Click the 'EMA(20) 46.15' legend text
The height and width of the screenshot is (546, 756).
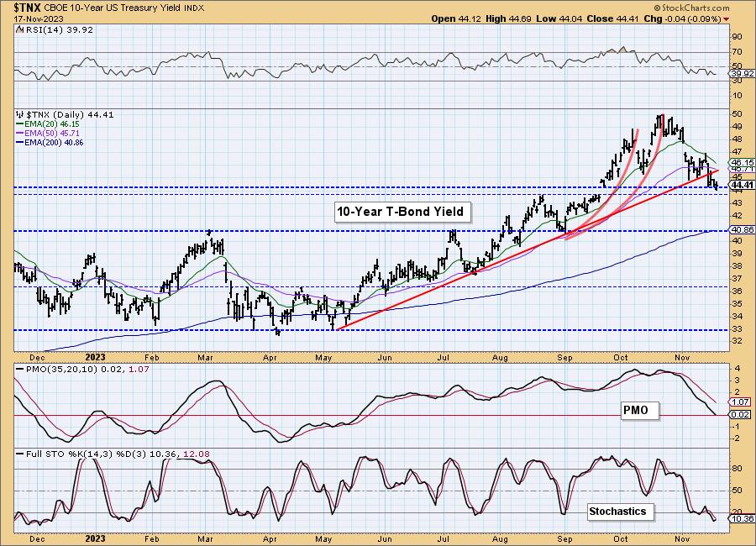click(x=52, y=124)
